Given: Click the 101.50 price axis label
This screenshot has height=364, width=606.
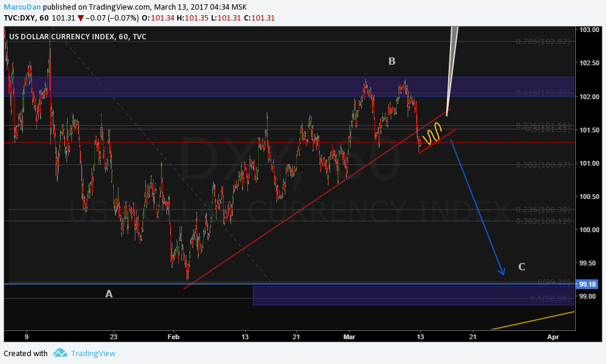Looking at the screenshot, I should (590, 130).
